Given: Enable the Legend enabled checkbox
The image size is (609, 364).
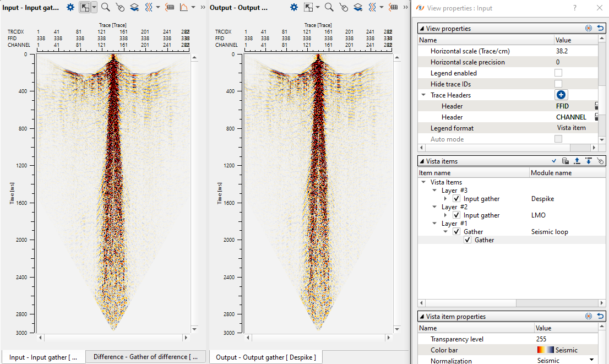Looking at the screenshot, I should pos(558,73).
